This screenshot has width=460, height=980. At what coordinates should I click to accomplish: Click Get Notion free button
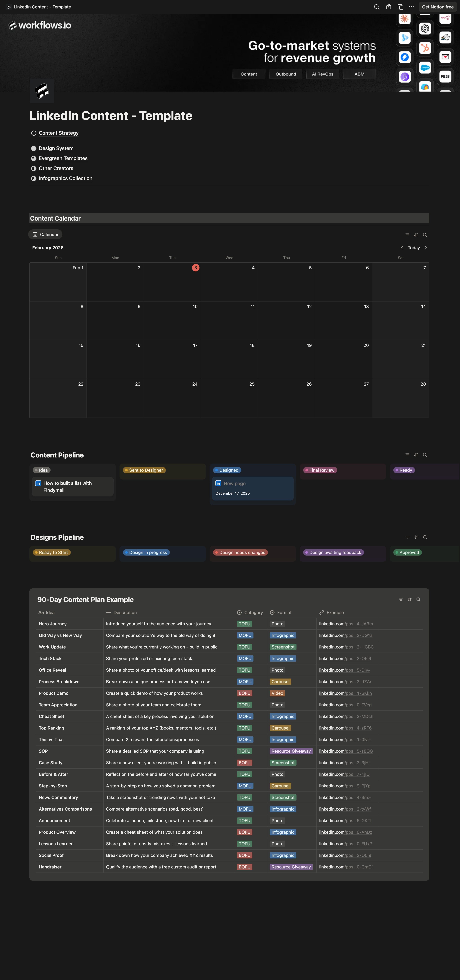click(438, 7)
